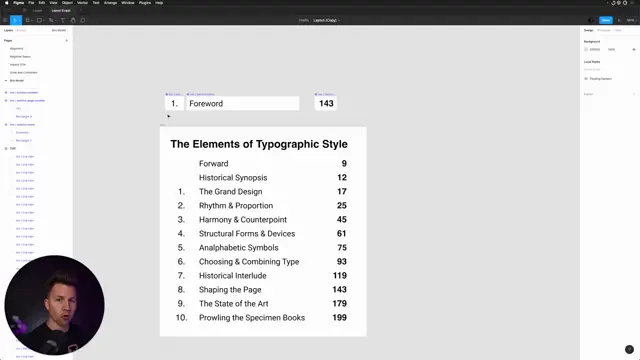Open the Vector menu

82,2
